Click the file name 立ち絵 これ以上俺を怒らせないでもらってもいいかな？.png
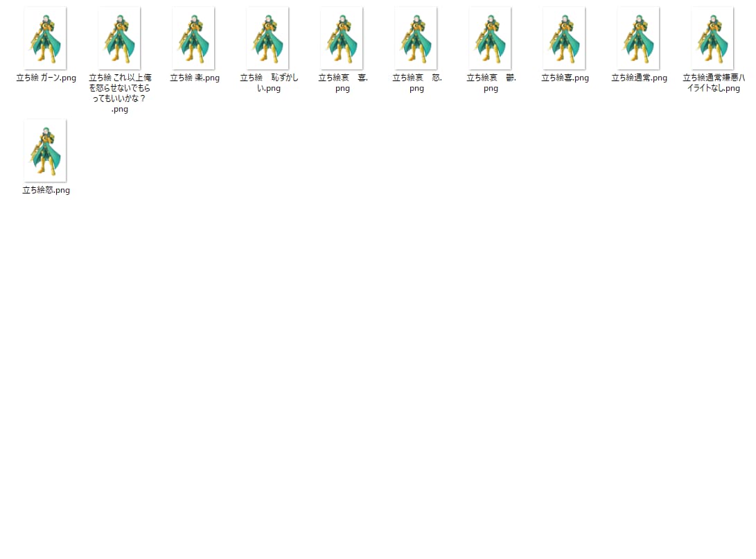This screenshot has width=756, height=559. [x=120, y=94]
